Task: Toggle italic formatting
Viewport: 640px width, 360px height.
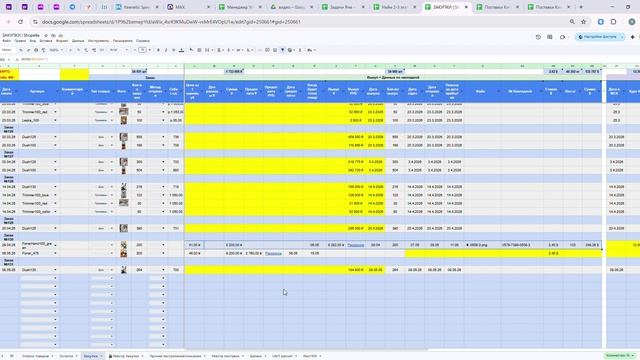Action: pyautogui.click(x=166, y=50)
